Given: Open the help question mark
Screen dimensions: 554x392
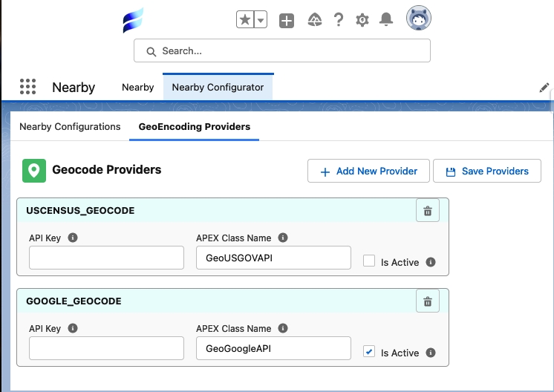Looking at the screenshot, I should (339, 20).
